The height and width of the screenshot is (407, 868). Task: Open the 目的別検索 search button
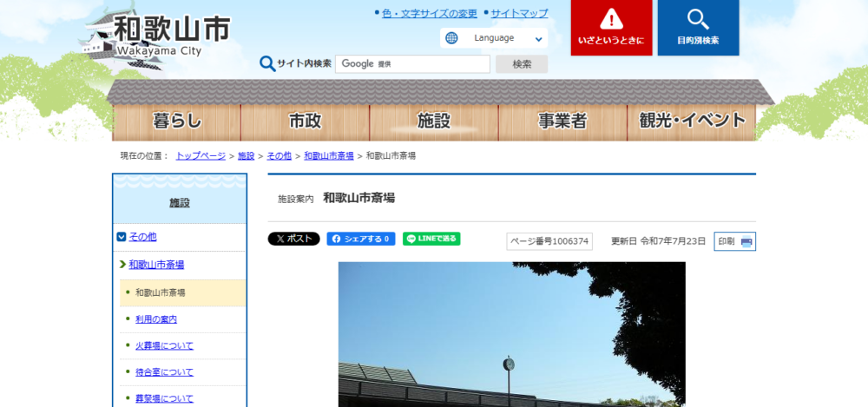click(x=698, y=28)
